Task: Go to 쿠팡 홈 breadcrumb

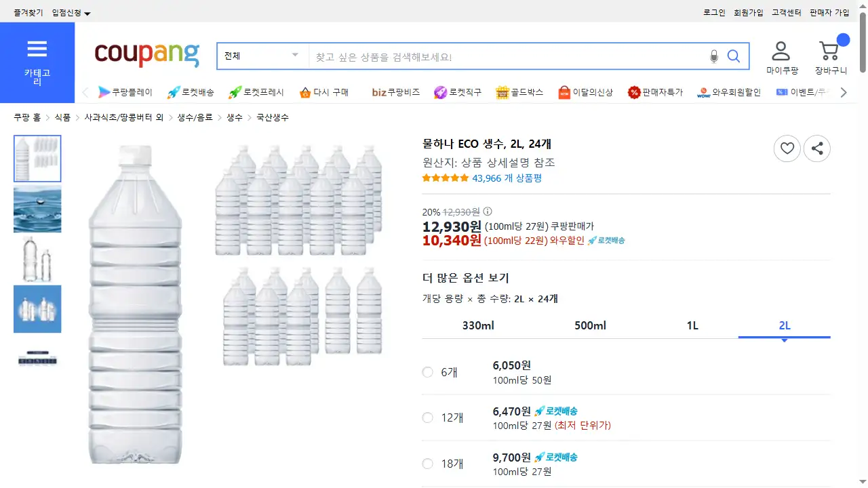Action: [x=27, y=117]
